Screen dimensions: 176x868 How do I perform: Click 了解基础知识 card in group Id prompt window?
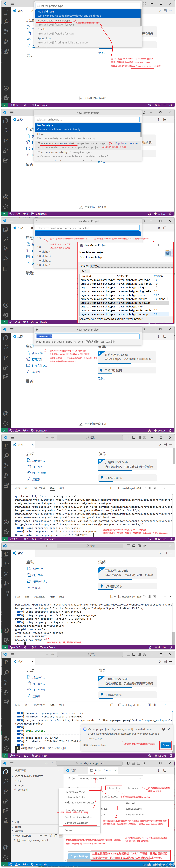coord(127,370)
